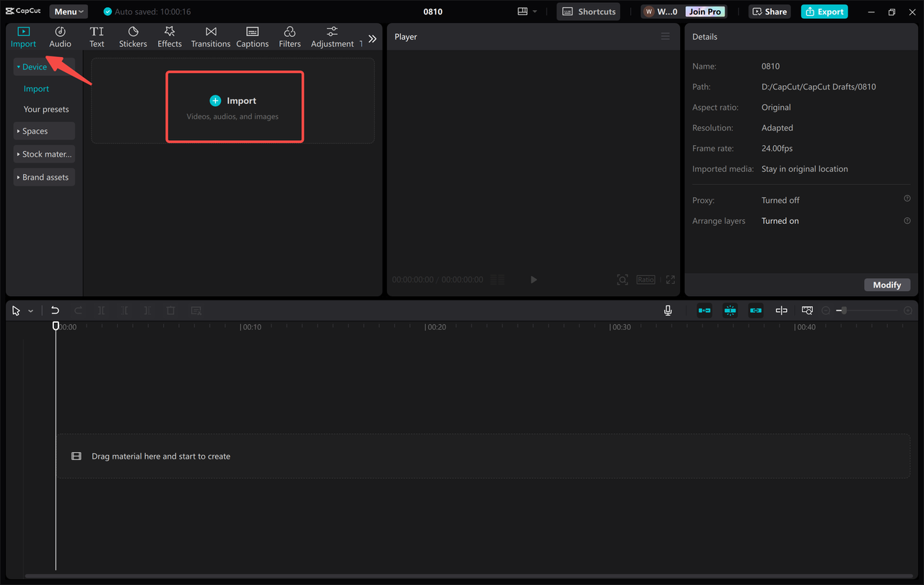Select Import in the sidebar
Screen dimensions: 924x585
pyautogui.click(x=36, y=89)
